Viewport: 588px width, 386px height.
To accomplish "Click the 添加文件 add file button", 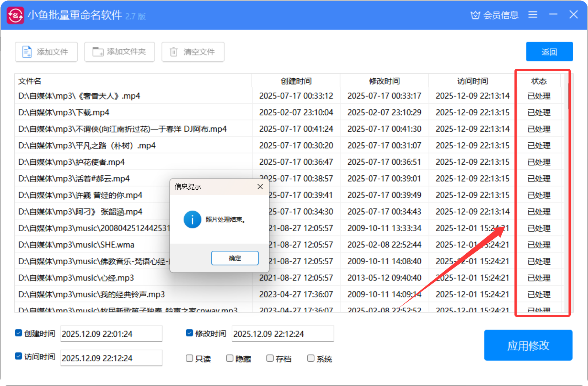I will 46,52.
